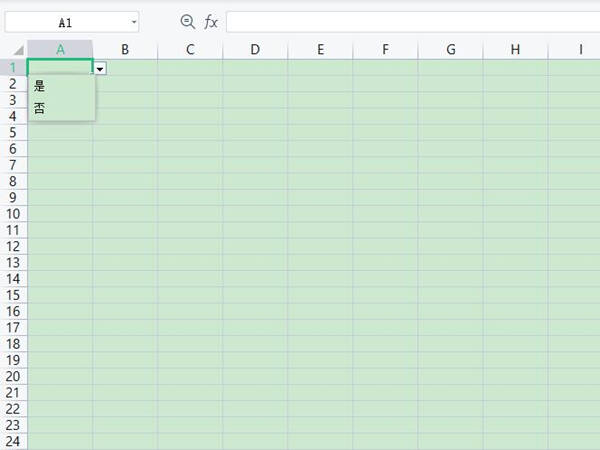Select column D header
The height and width of the screenshot is (450, 600).
click(x=255, y=50)
